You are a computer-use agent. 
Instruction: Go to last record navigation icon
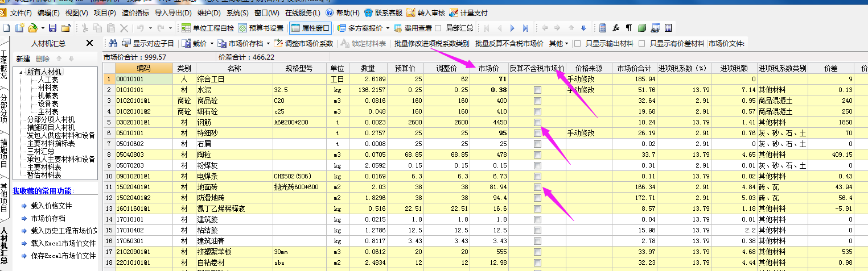[x=525, y=28]
